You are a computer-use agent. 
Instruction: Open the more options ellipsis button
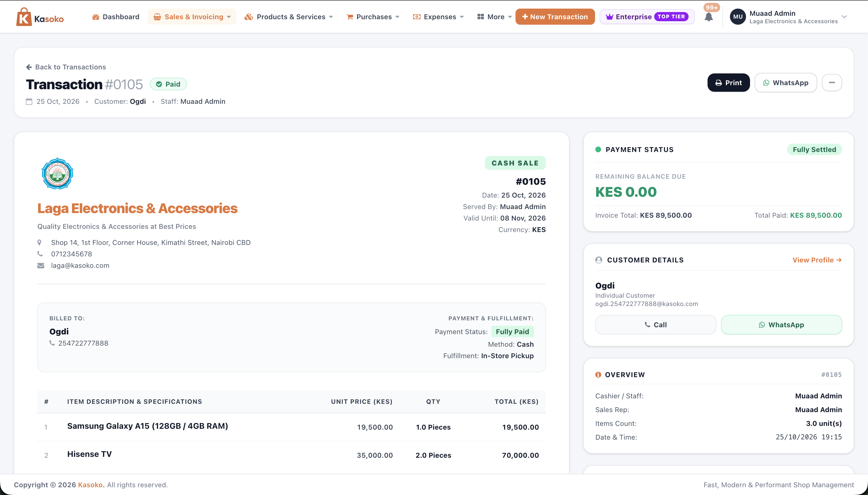[x=832, y=83]
